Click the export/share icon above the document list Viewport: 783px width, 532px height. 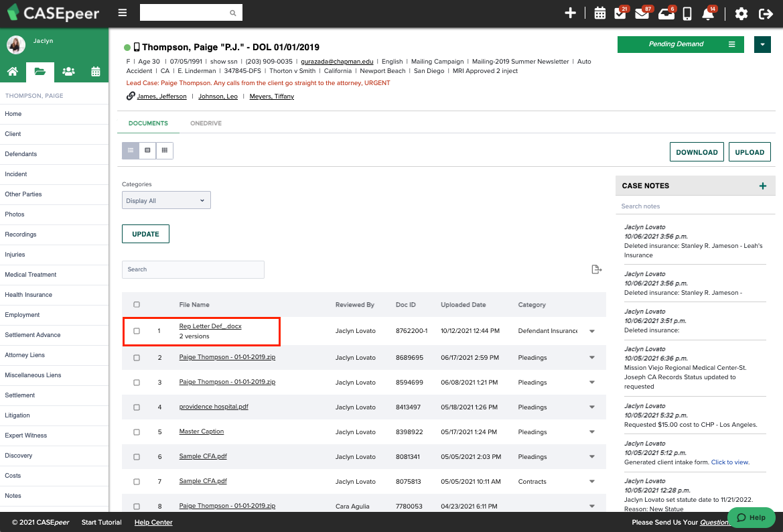pos(596,269)
